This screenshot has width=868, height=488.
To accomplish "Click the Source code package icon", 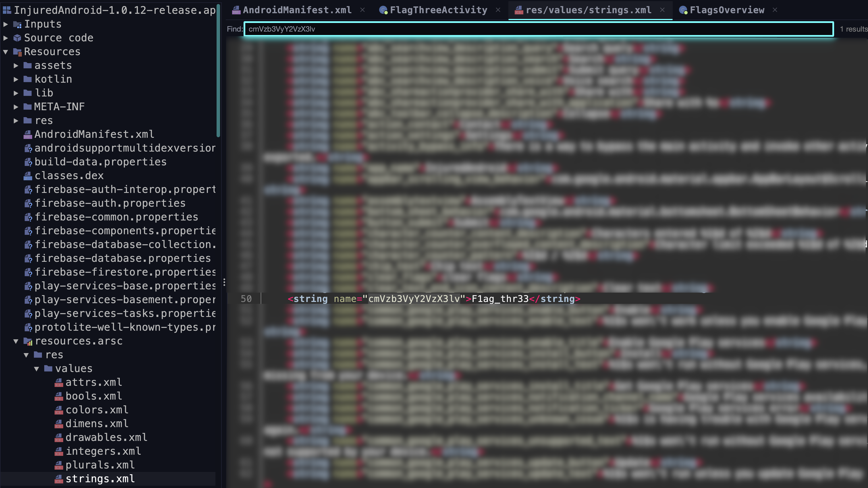I will [17, 38].
